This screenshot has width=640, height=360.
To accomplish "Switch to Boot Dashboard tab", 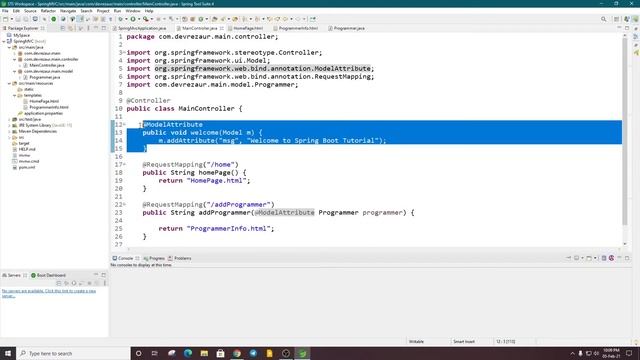I will pos(49,275).
